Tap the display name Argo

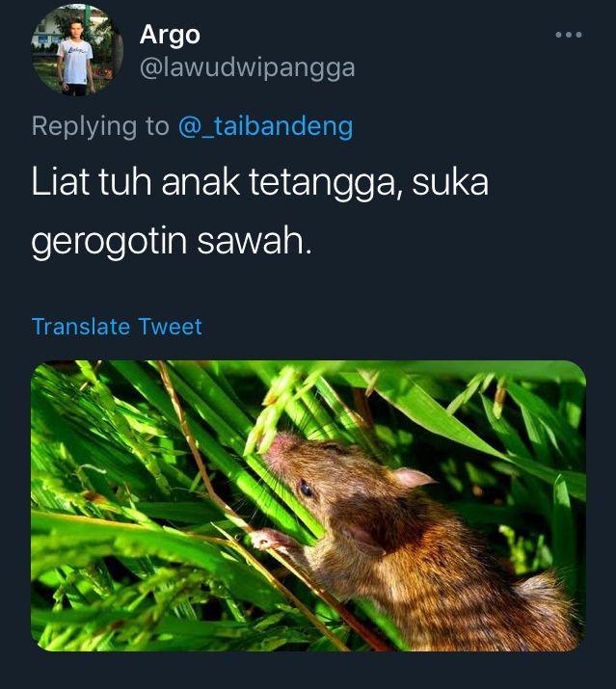pos(170,35)
